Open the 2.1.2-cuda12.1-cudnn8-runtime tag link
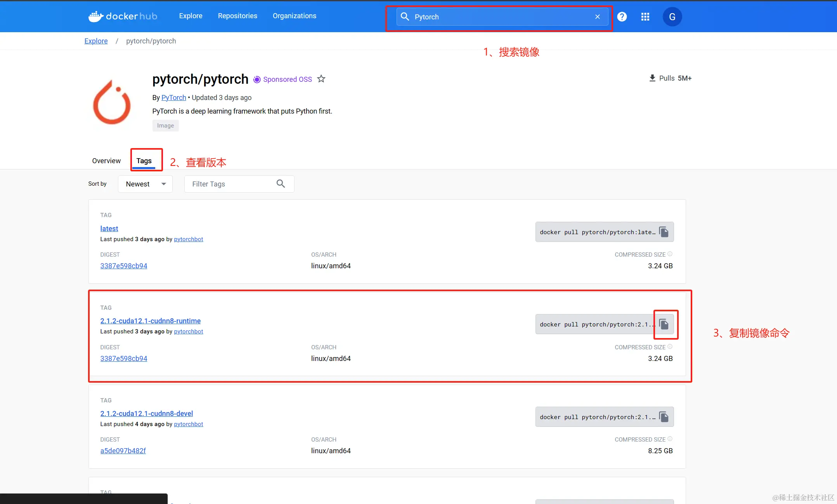 click(150, 321)
